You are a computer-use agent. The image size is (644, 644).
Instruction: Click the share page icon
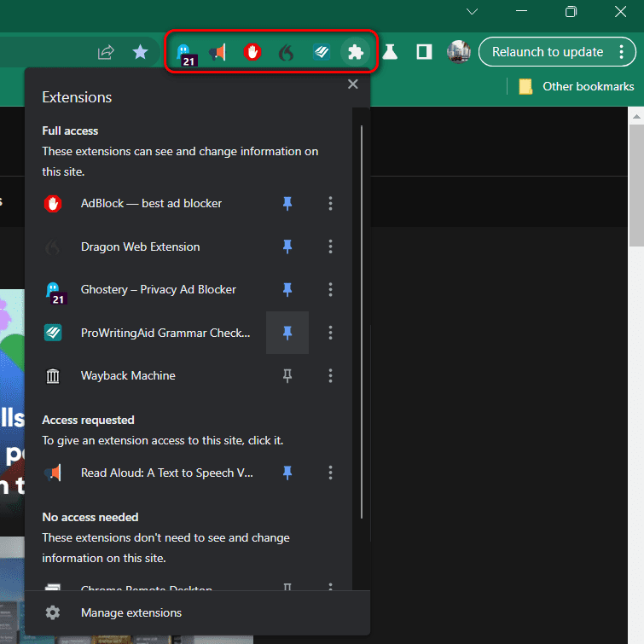click(x=106, y=52)
